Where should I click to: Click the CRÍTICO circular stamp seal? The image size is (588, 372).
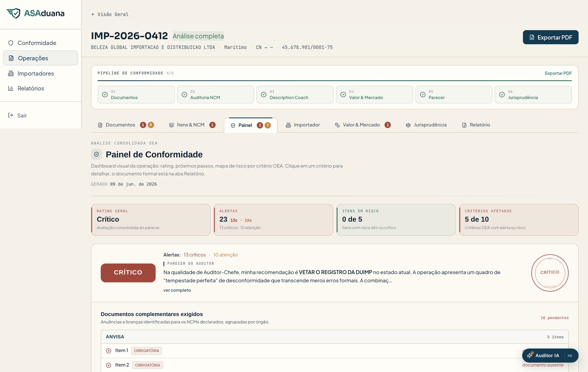550,272
